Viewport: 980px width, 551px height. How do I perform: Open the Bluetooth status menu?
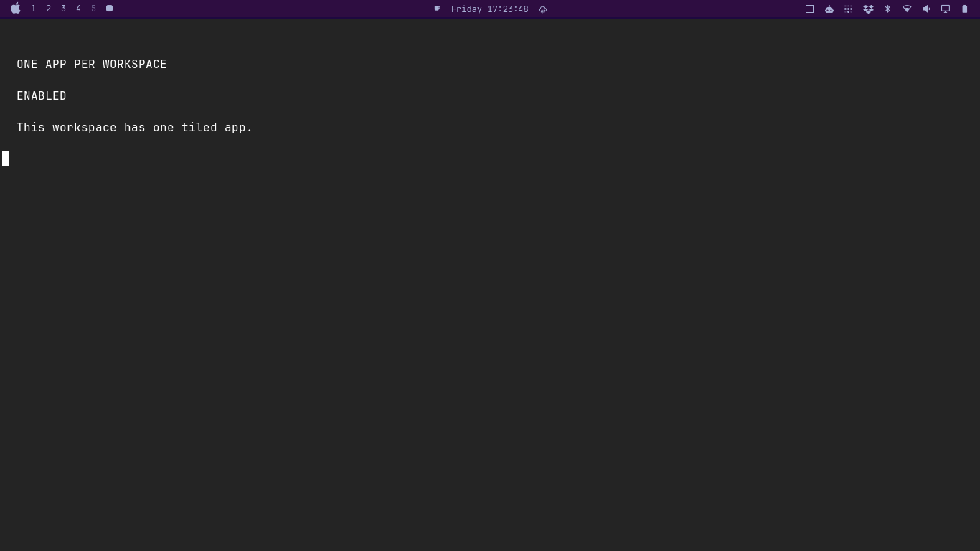pyautogui.click(x=887, y=9)
